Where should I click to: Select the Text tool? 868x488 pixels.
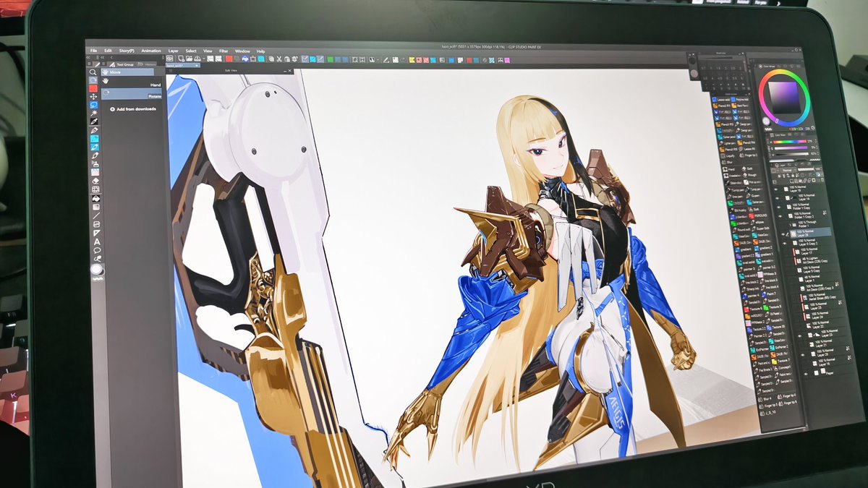coord(96,242)
